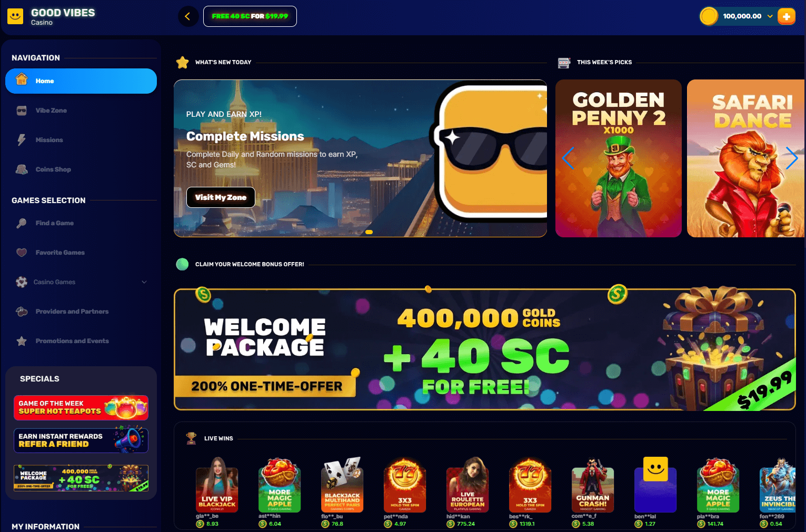
Task: Click the back arrow button in header
Action: coord(188,16)
